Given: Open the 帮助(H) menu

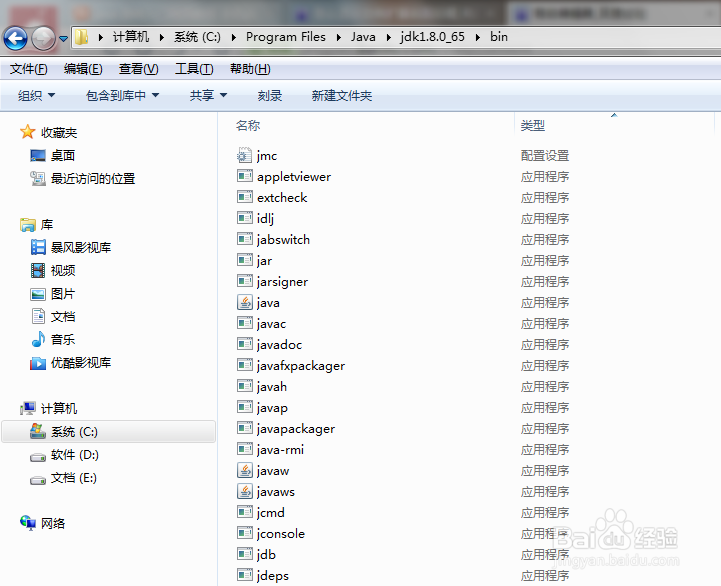Looking at the screenshot, I should (250, 69).
